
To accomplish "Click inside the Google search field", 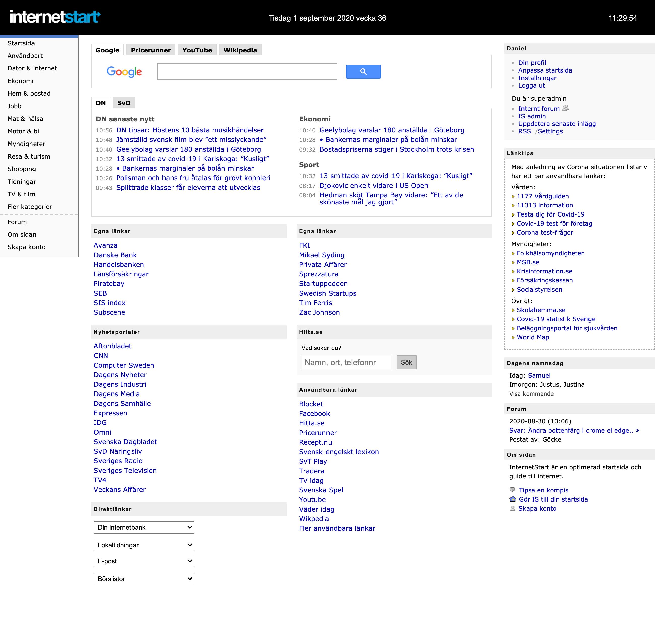I will (247, 72).
